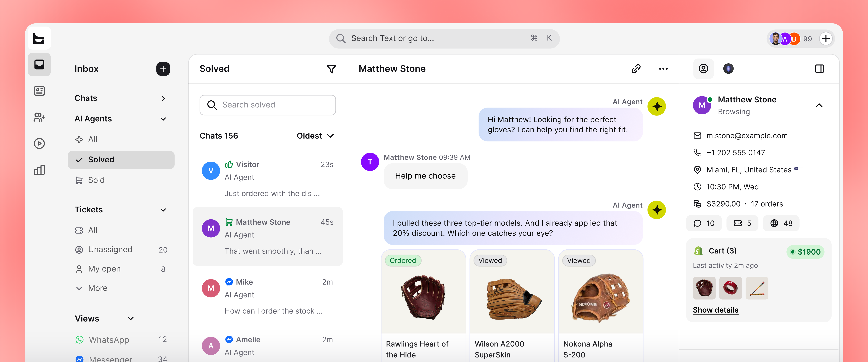
Task: Collapse the Views section
Action: point(131,319)
